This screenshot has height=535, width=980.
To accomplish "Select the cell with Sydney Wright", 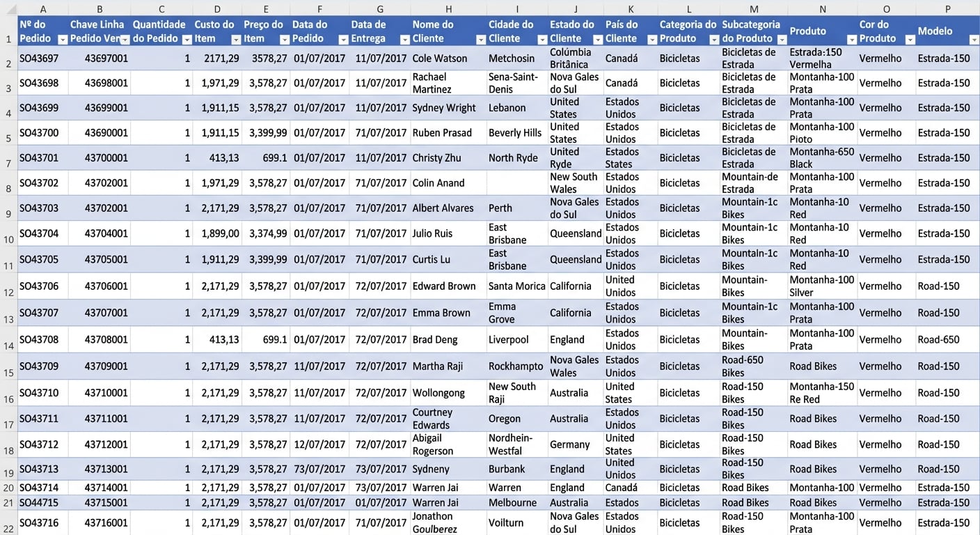I will (448, 108).
